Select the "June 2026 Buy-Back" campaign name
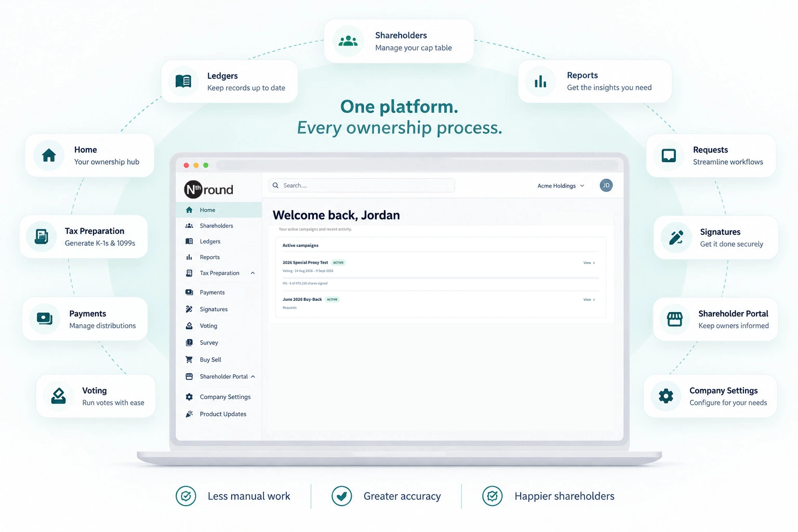Image resolution: width=798 pixels, height=532 pixels. (x=302, y=300)
